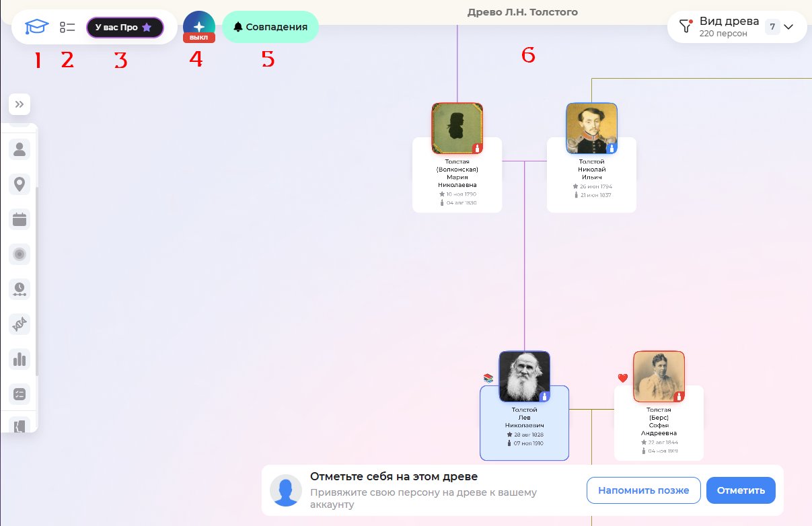Screen dimensions: 812x526
Task: Click 'Напомнить позже' button
Action: tap(644, 490)
